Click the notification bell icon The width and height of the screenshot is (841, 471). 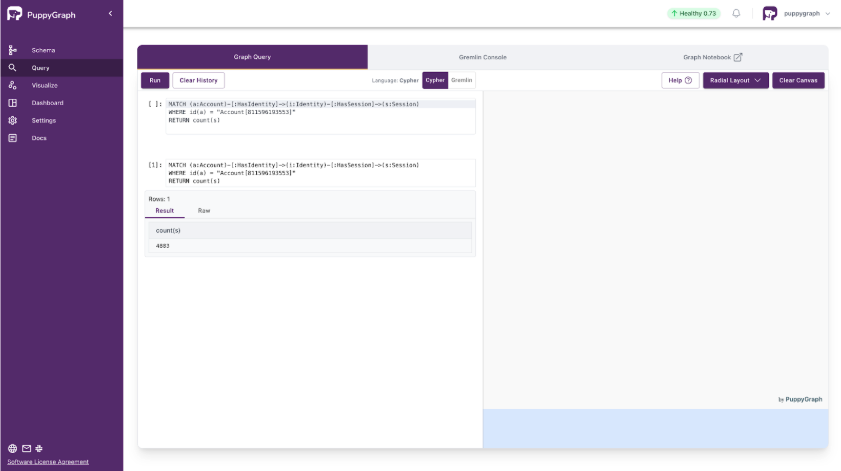click(x=737, y=13)
